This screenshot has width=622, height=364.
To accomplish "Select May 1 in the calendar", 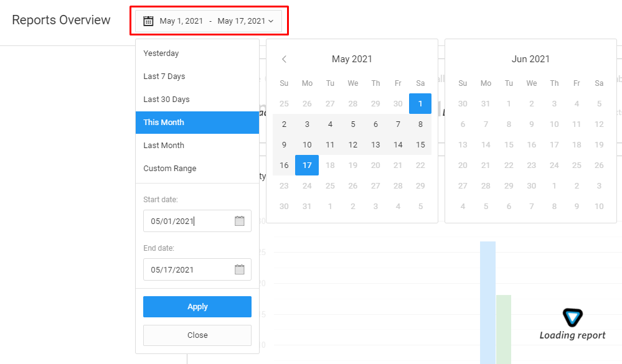I will [x=420, y=103].
